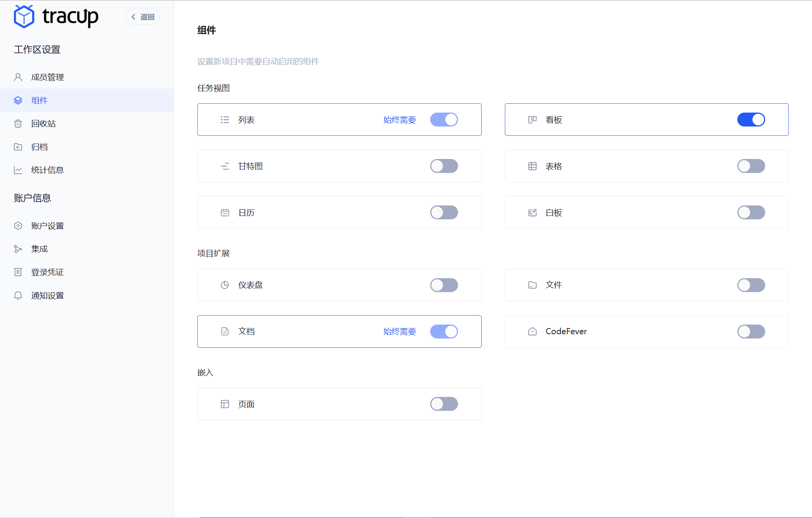Click the member management person icon
This screenshot has height=518, width=812.
coord(18,77)
